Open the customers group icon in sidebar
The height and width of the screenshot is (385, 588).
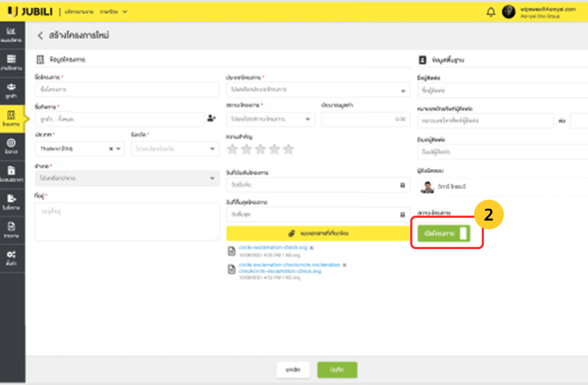[x=12, y=90]
